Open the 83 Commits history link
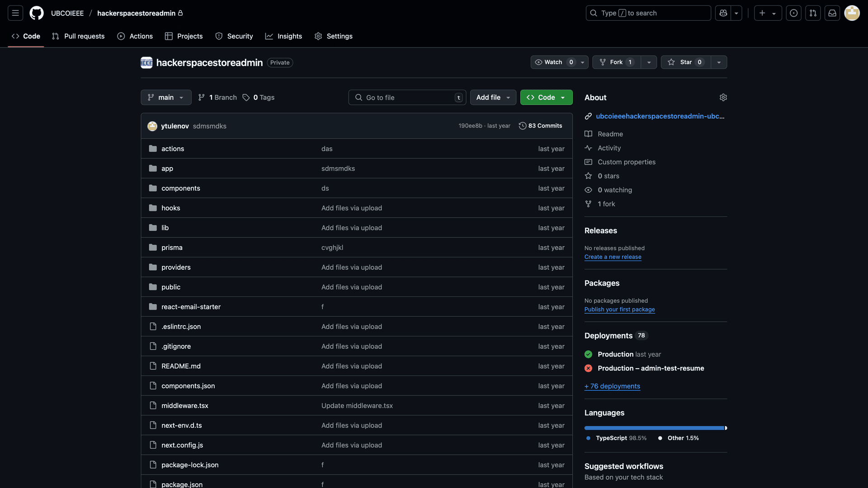The width and height of the screenshot is (868, 488). coord(540,126)
